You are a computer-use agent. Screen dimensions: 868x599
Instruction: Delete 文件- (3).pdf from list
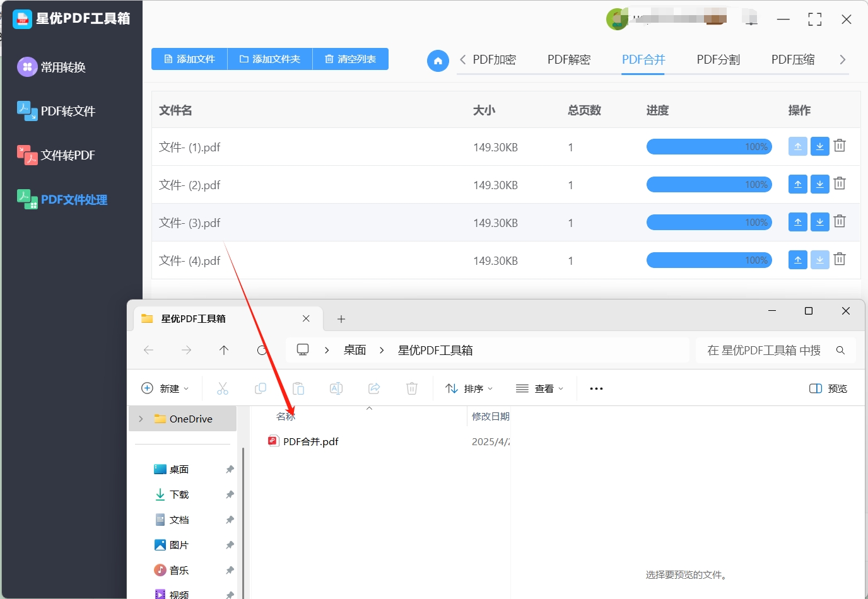click(840, 221)
